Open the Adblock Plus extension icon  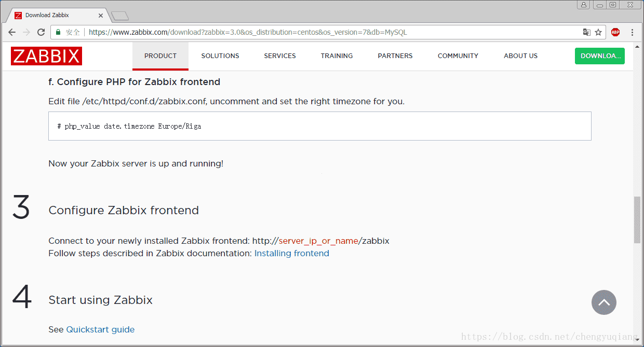pos(615,32)
